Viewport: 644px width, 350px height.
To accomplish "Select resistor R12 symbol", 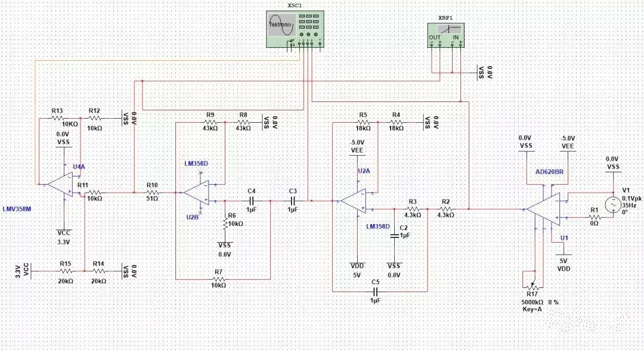I will click(94, 118).
